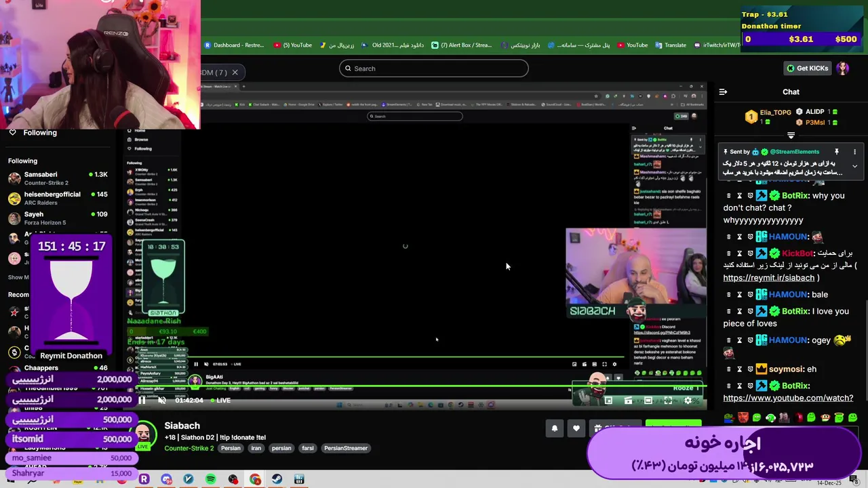
Task: Open the stream settings gear icon
Action: (688, 401)
